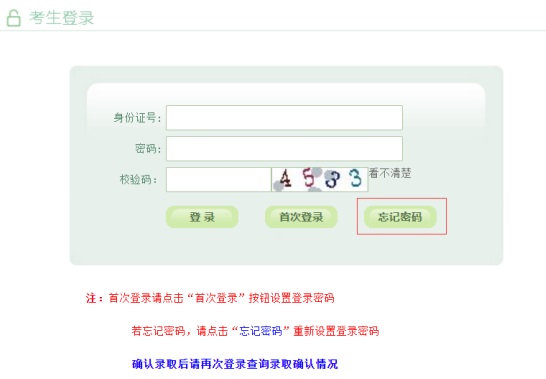This screenshot has height=379, width=546.
Task: Click the 身份证号 field label
Action: tap(137, 118)
